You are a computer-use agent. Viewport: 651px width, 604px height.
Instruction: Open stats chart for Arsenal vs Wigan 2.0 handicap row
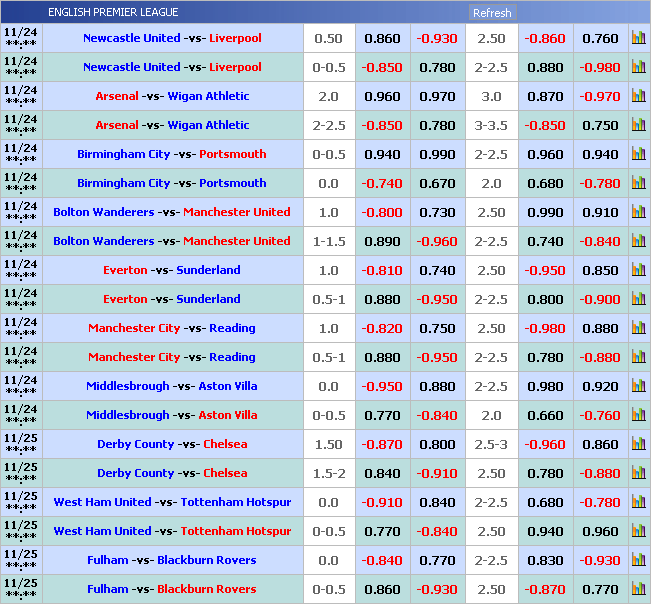pos(638,97)
